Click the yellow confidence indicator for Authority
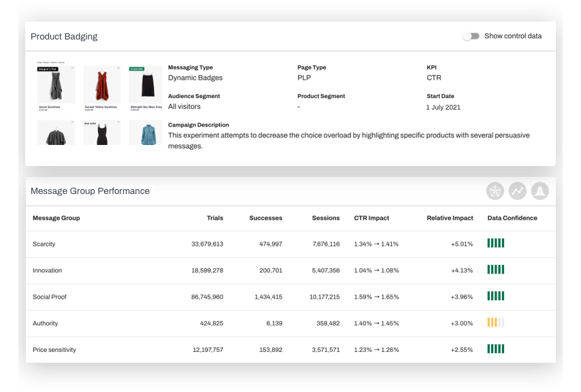Screen dimensions: 581x392 495,323
